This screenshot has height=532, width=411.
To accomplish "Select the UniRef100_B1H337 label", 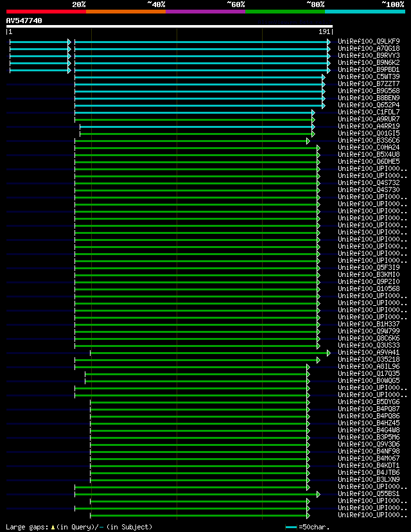I will 369,324.
